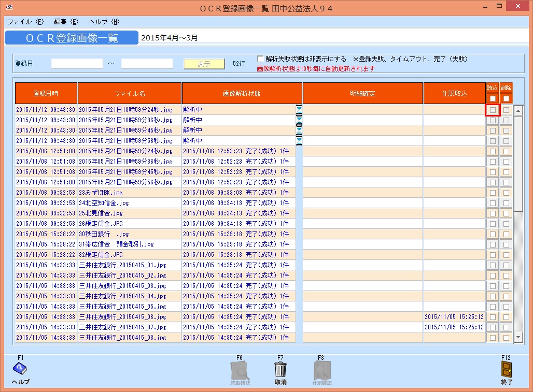Click the F8 仕訳確認 icon
The height and width of the screenshot is (392, 533).
tap(322, 369)
